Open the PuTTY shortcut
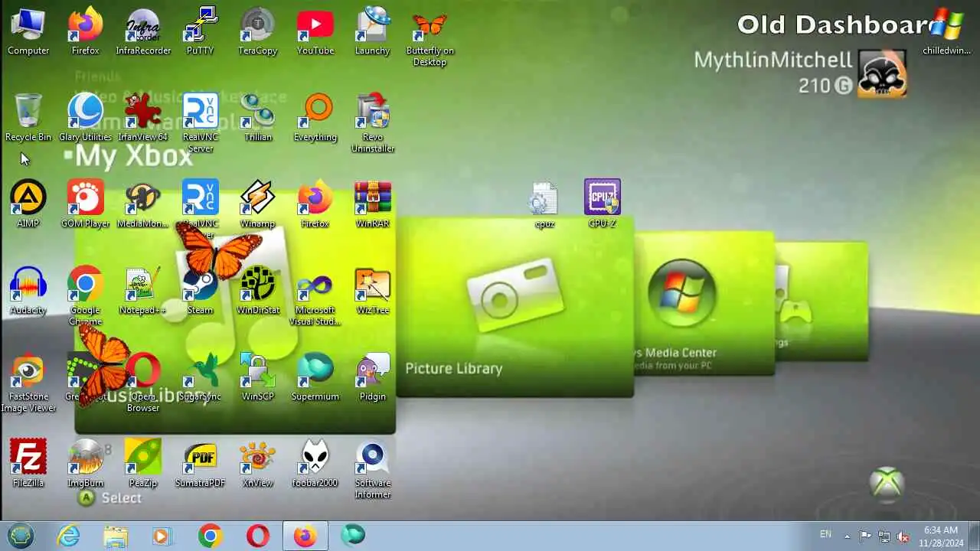This screenshot has height=551, width=980. click(200, 32)
